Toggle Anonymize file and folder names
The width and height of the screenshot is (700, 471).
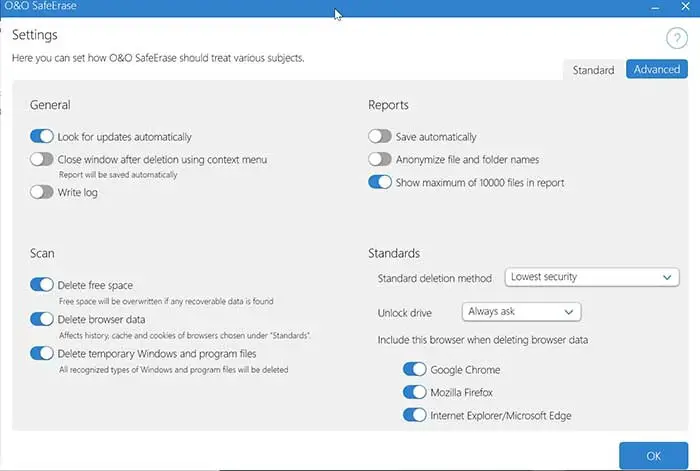380,159
